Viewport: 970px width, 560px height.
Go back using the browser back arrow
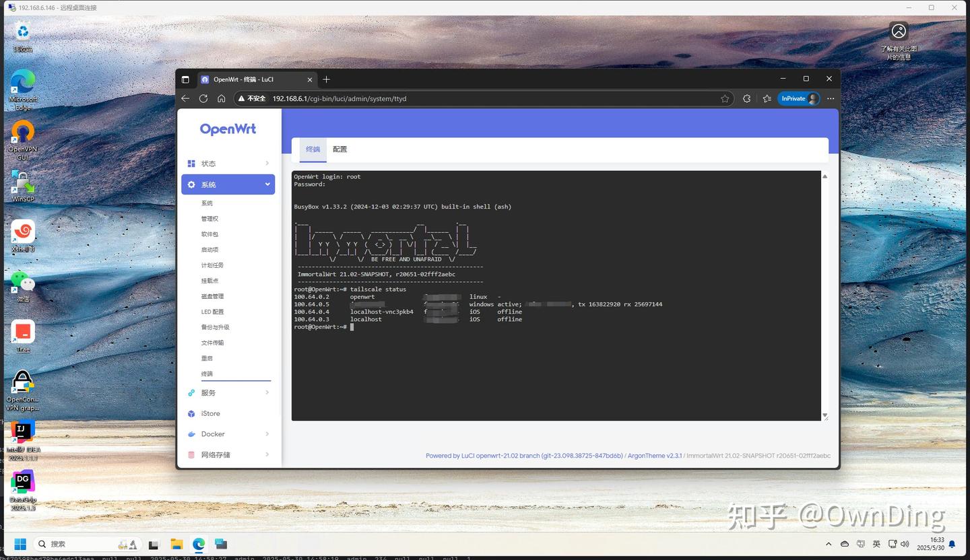click(185, 98)
